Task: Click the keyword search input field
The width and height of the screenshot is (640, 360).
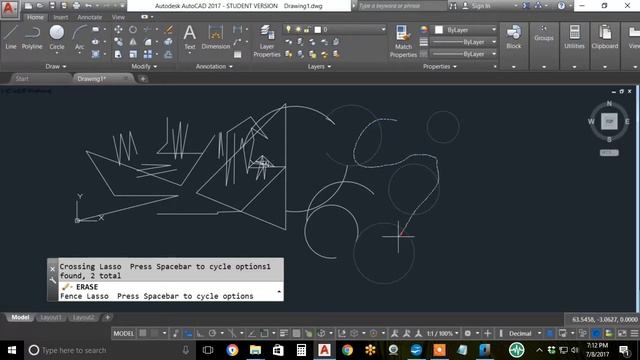Action: pyautogui.click(x=402, y=6)
